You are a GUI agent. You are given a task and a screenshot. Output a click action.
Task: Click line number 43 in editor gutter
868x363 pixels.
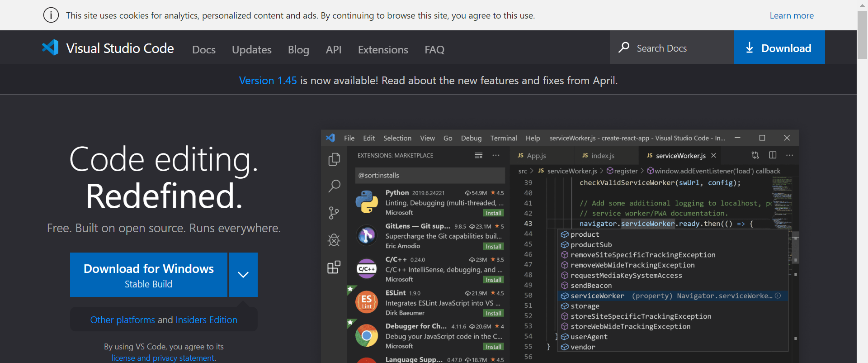tap(528, 224)
